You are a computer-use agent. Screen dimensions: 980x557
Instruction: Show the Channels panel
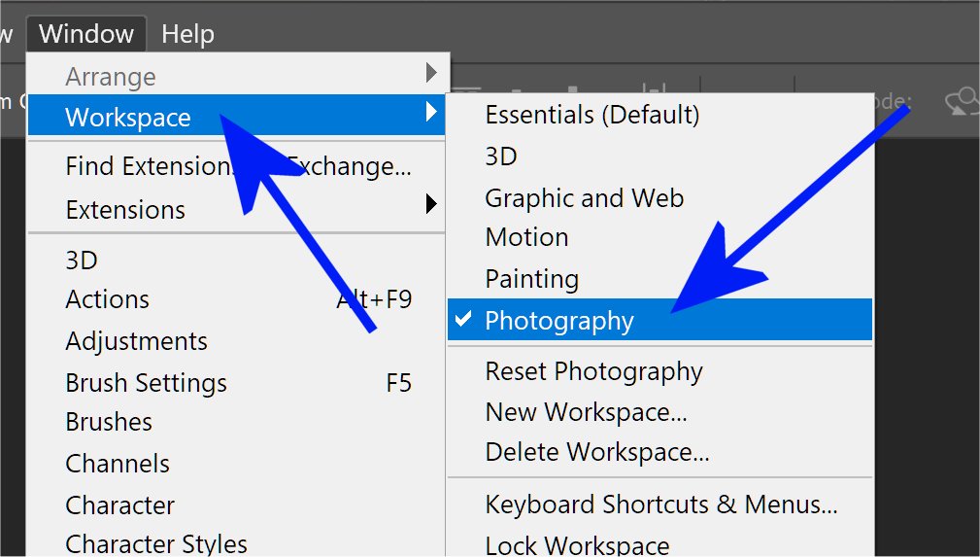pos(117,464)
